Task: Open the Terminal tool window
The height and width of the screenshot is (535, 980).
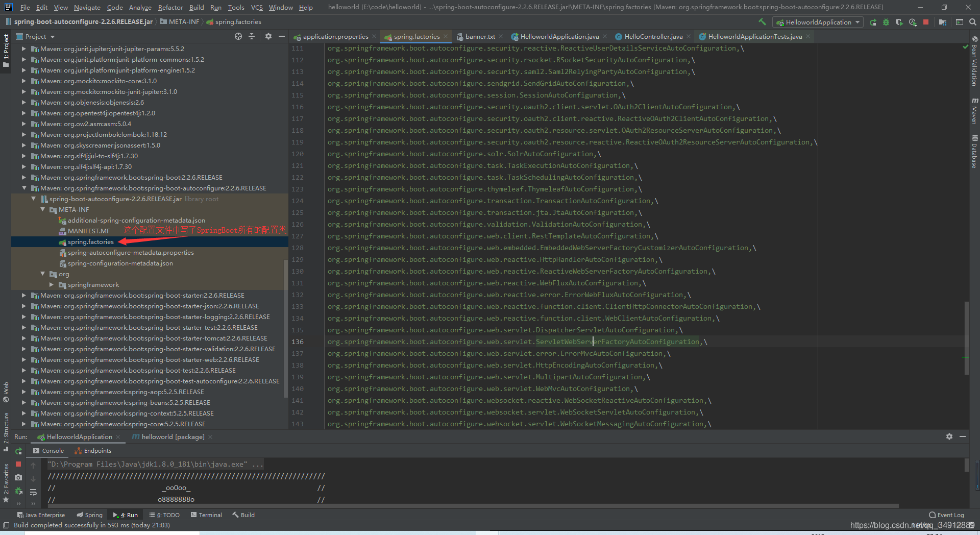Action: (206, 515)
